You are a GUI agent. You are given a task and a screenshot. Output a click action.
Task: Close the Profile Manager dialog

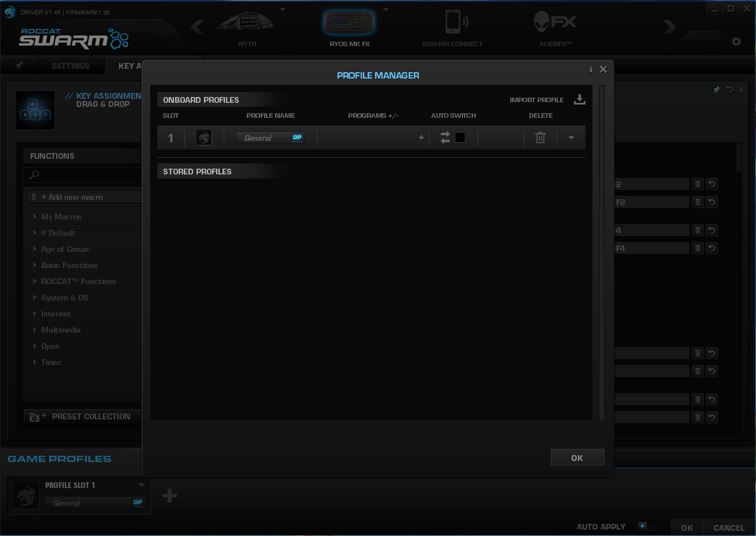[x=603, y=69]
